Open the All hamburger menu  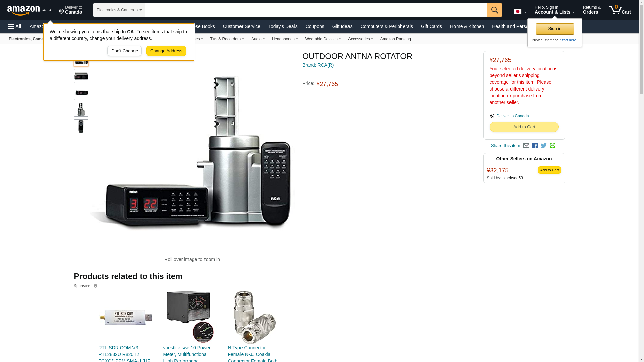click(15, 26)
